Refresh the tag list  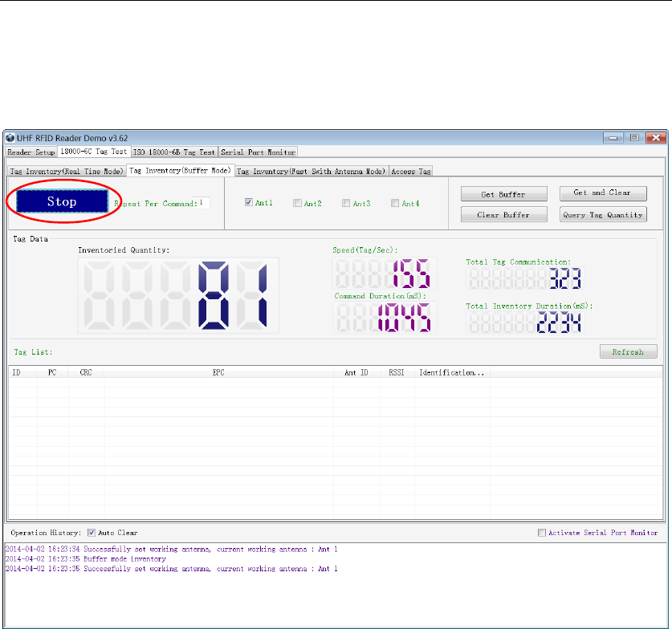tap(628, 352)
